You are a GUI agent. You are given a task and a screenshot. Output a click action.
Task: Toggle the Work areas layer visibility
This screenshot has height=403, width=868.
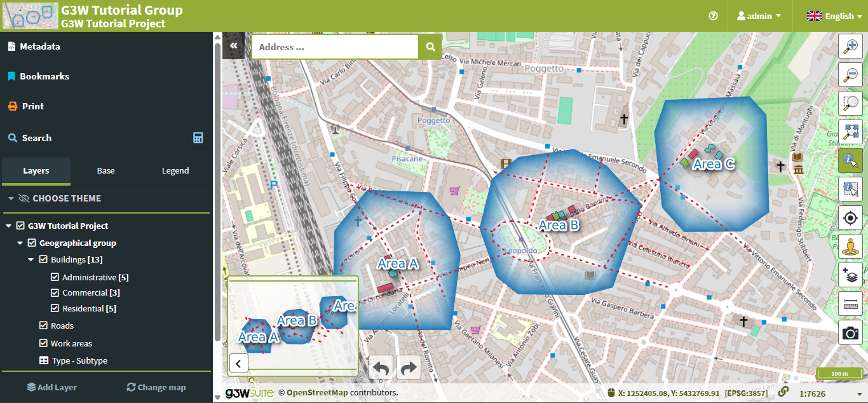point(43,343)
